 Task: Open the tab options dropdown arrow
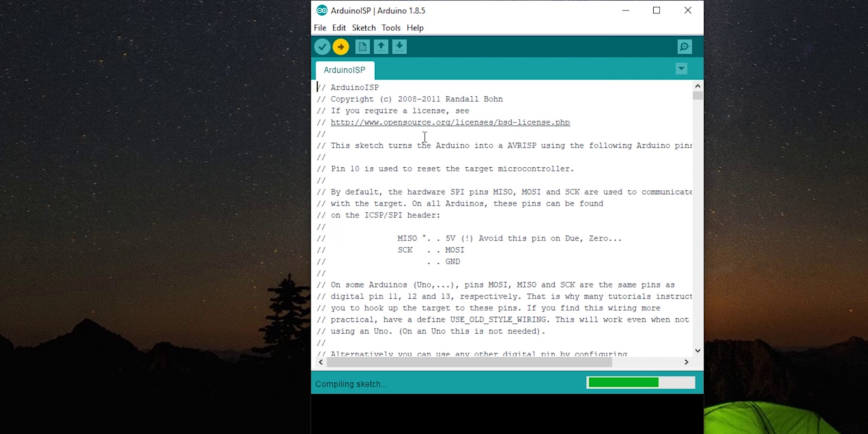[x=681, y=69]
